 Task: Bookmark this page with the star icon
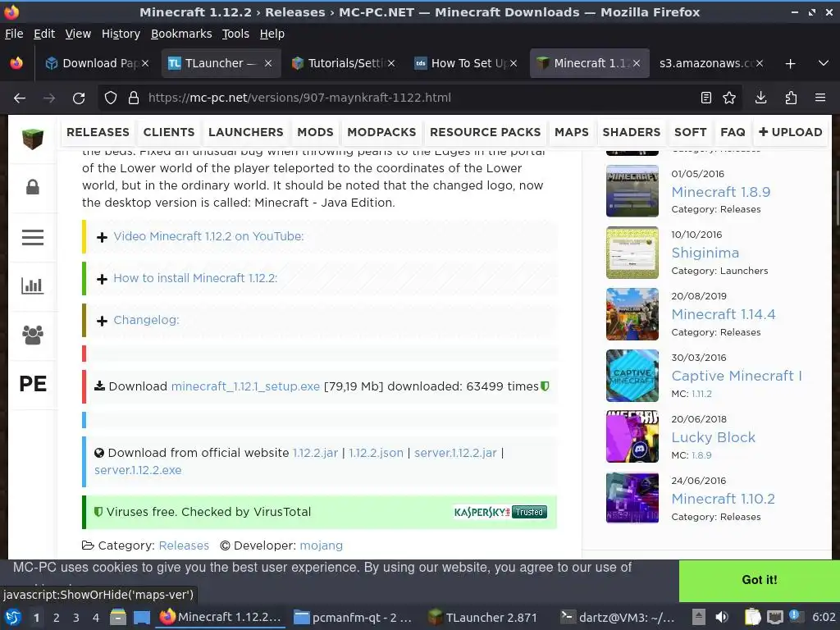click(729, 98)
